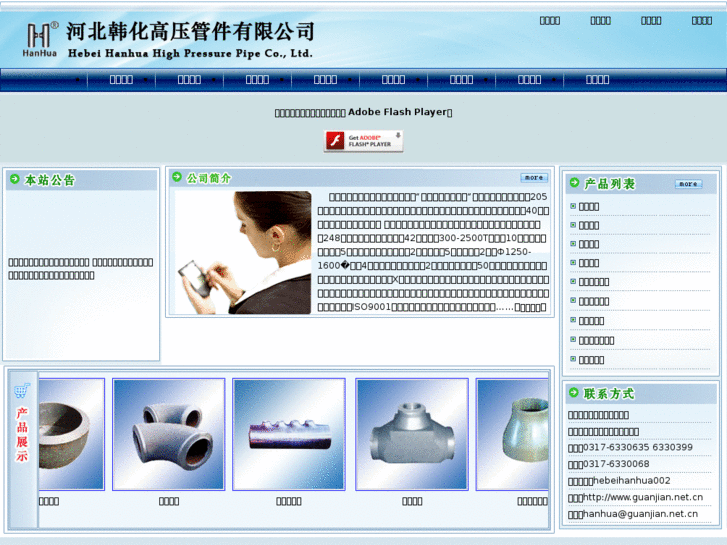Select the first item in the blue navigation bar
Image resolution: width=727 pixels, height=545 pixels.
click(x=121, y=80)
